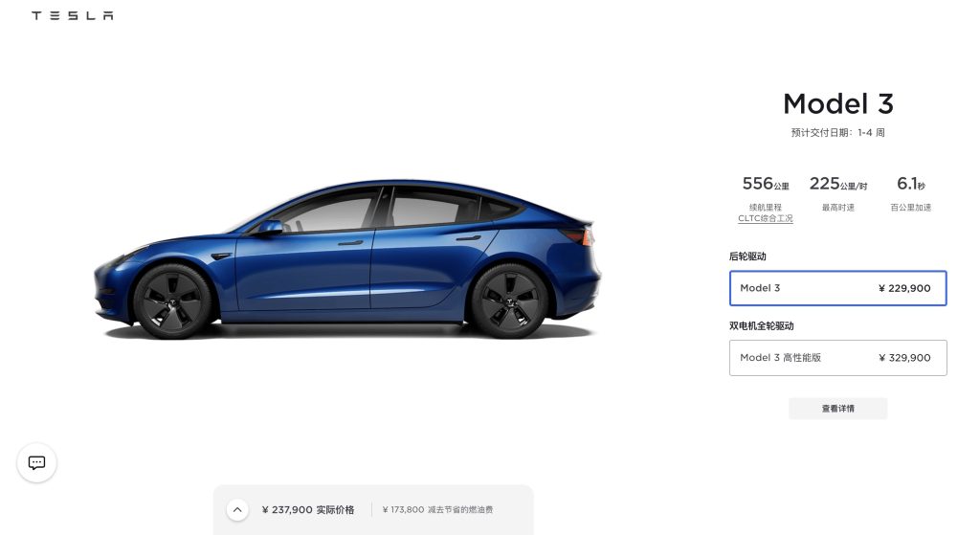Open the CLTC综合工况 link
This screenshot has height=535, width=980.
pos(765,218)
